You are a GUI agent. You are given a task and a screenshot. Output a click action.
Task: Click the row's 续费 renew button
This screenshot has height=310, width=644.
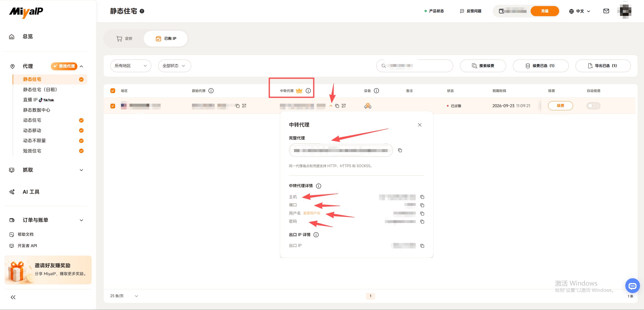pyautogui.click(x=560, y=106)
